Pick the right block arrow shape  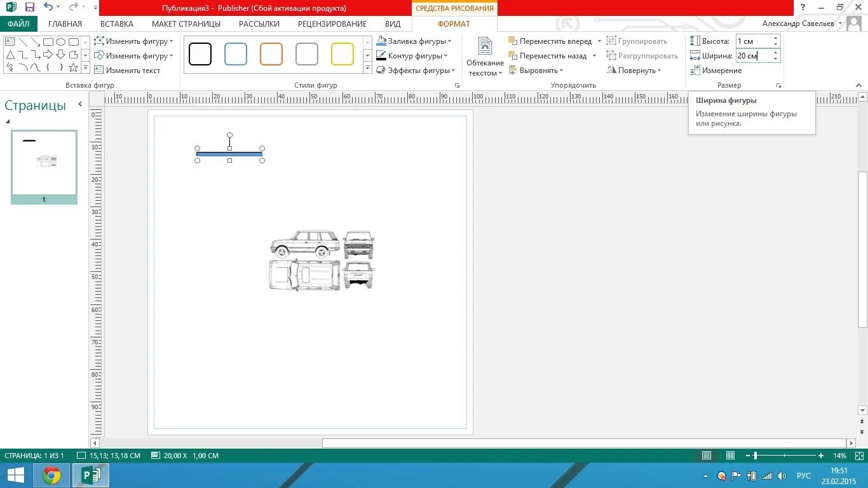click(x=48, y=55)
